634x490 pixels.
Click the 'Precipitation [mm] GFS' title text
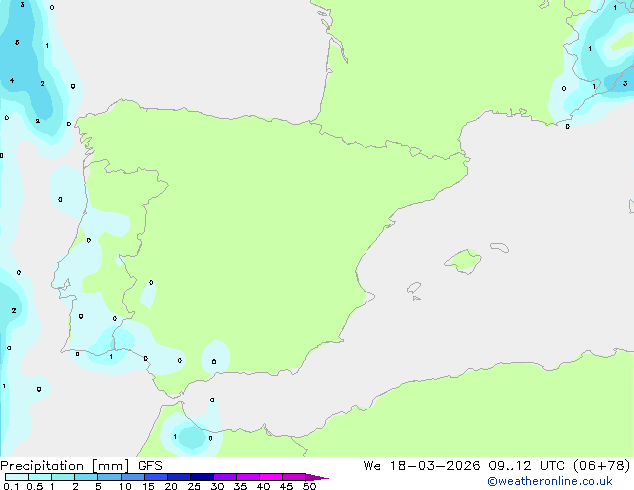[81, 466]
